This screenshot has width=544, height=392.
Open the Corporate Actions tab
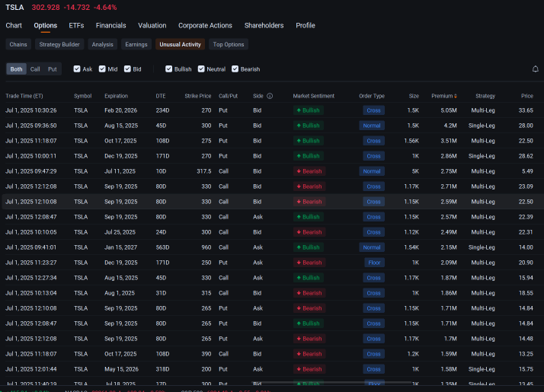[205, 25]
